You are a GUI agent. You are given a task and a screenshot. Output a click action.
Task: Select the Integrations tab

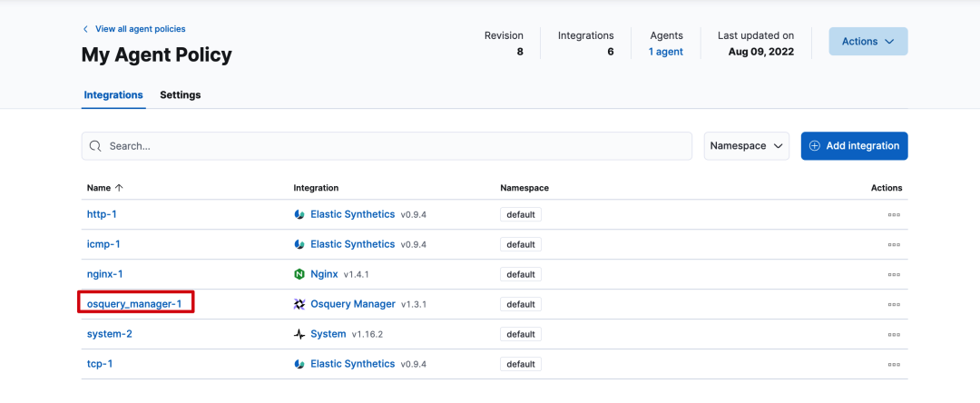(x=113, y=94)
